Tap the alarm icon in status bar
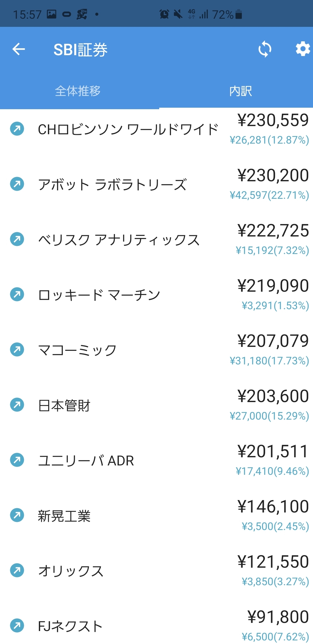Image resolution: width=313 pixels, height=644 pixels. (x=164, y=14)
